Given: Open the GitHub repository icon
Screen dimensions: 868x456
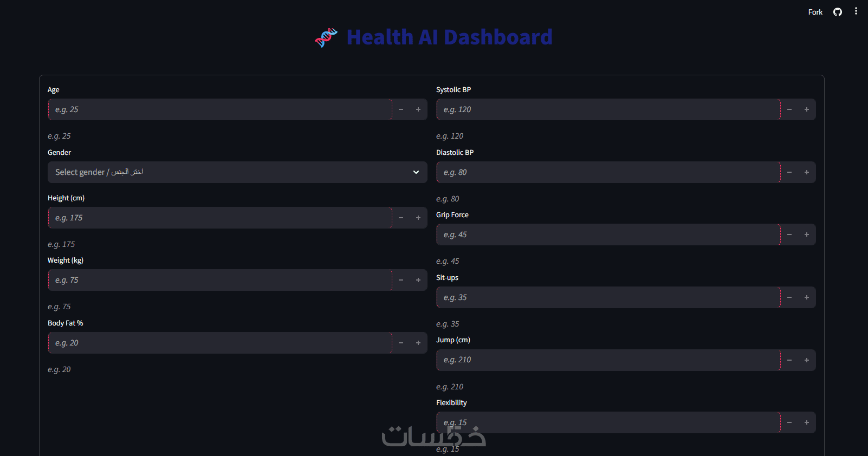Looking at the screenshot, I should coord(838,12).
